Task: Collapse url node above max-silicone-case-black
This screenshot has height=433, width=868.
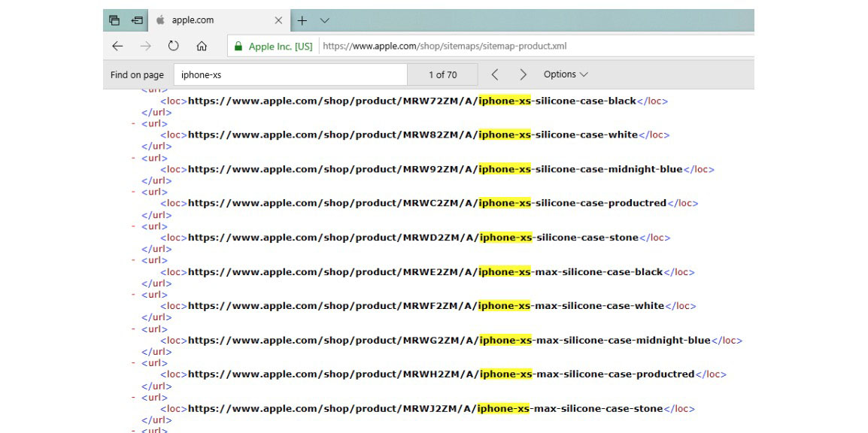Action: (133, 260)
